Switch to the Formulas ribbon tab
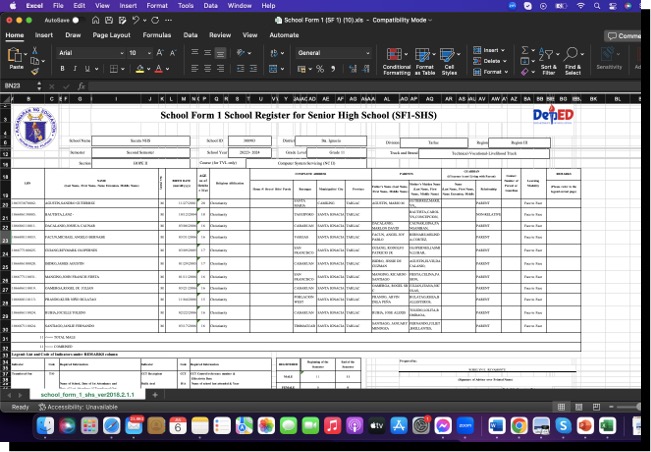 coord(157,35)
